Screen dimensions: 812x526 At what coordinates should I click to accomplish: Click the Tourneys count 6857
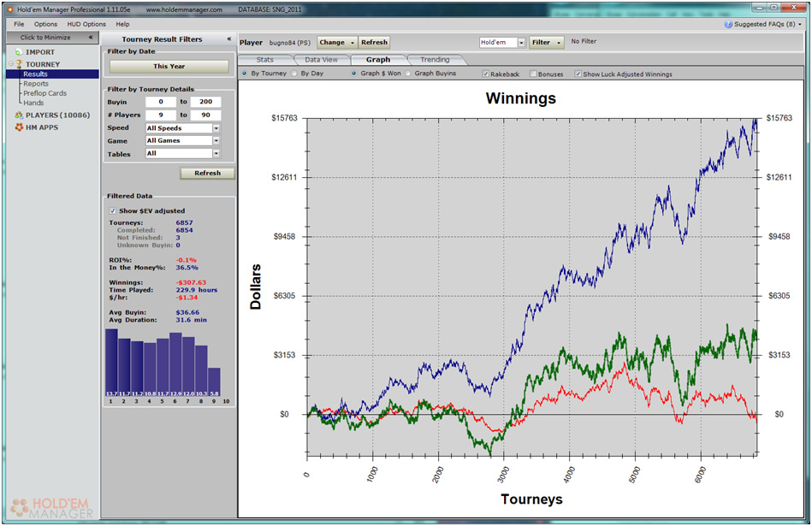(184, 222)
